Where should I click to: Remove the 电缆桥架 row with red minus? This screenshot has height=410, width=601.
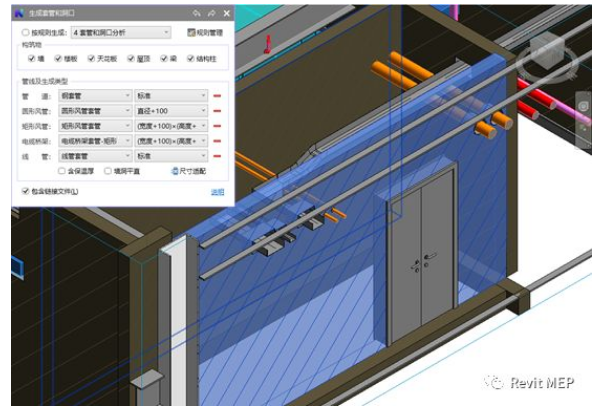coord(217,141)
